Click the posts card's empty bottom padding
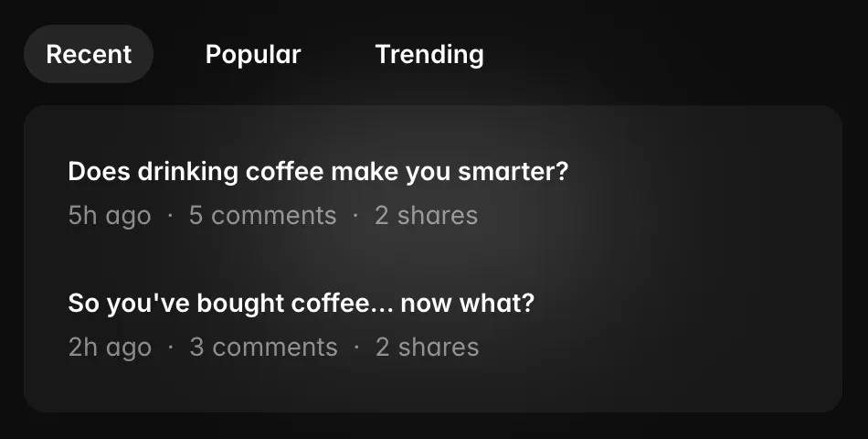 (x=433, y=391)
